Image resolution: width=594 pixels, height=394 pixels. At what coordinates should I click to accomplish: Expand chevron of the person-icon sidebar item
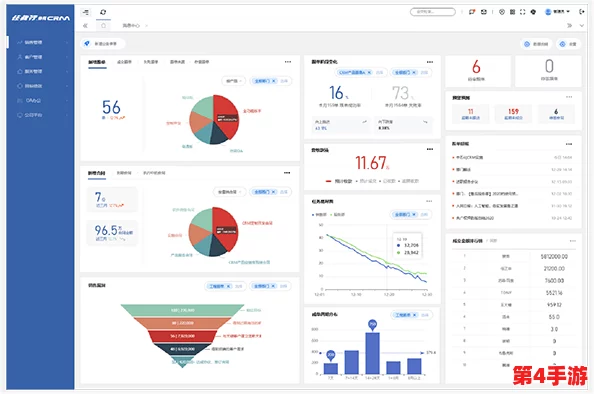tap(67, 57)
